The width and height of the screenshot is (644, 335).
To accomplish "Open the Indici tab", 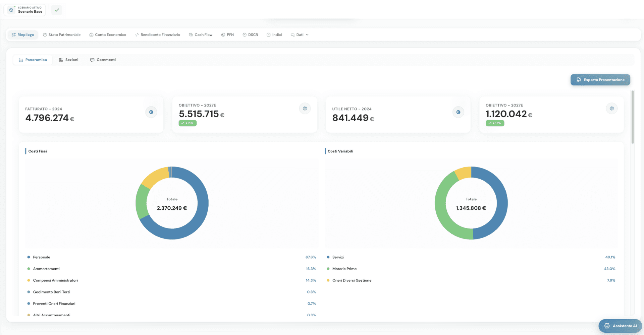I will pyautogui.click(x=274, y=35).
